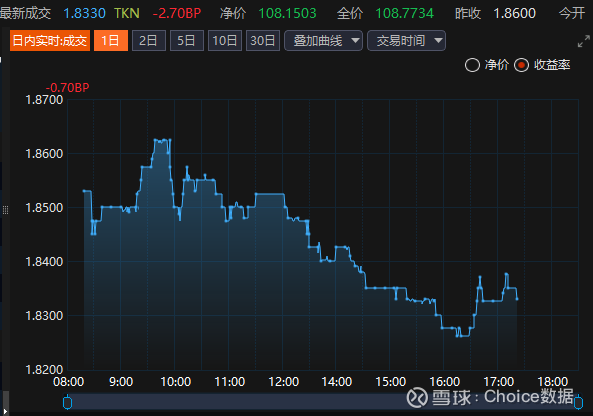The height and width of the screenshot is (416, 593).
Task: Click the 10:00 time axis label
Action: click(175, 382)
